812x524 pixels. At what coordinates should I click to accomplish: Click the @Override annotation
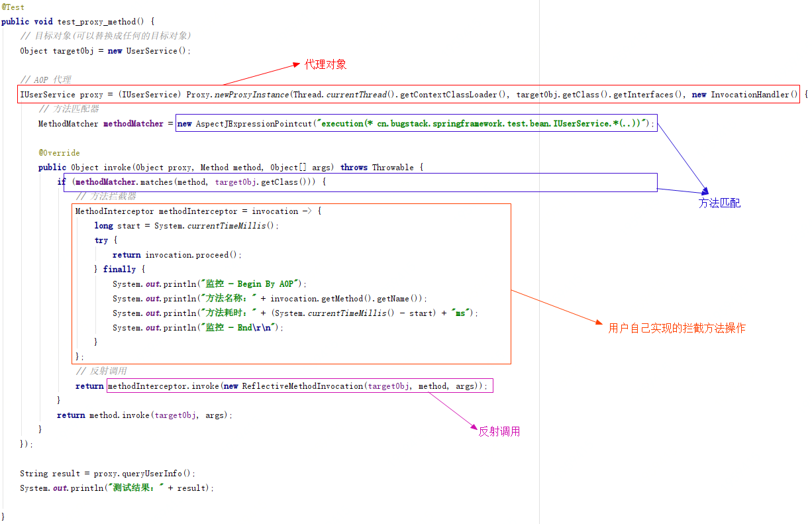click(x=59, y=153)
